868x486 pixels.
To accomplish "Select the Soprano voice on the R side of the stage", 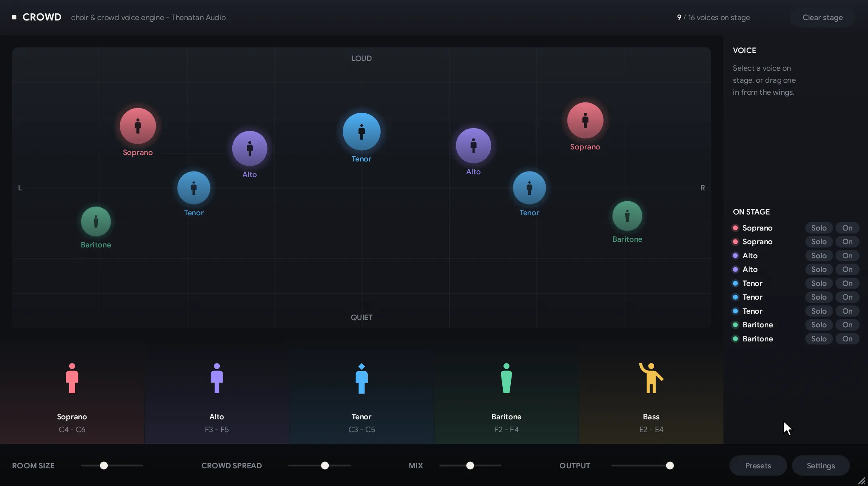I will [x=585, y=120].
